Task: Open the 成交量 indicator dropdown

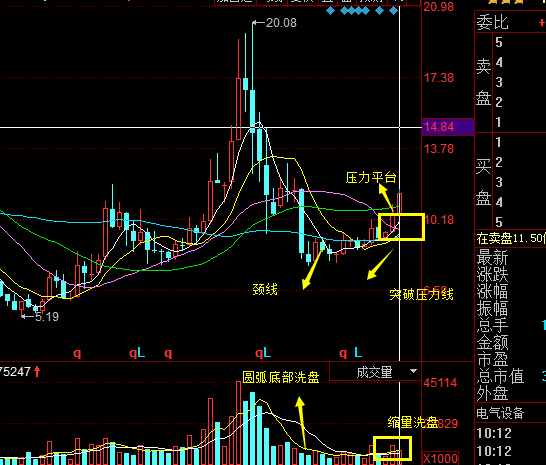Action: click(x=375, y=372)
